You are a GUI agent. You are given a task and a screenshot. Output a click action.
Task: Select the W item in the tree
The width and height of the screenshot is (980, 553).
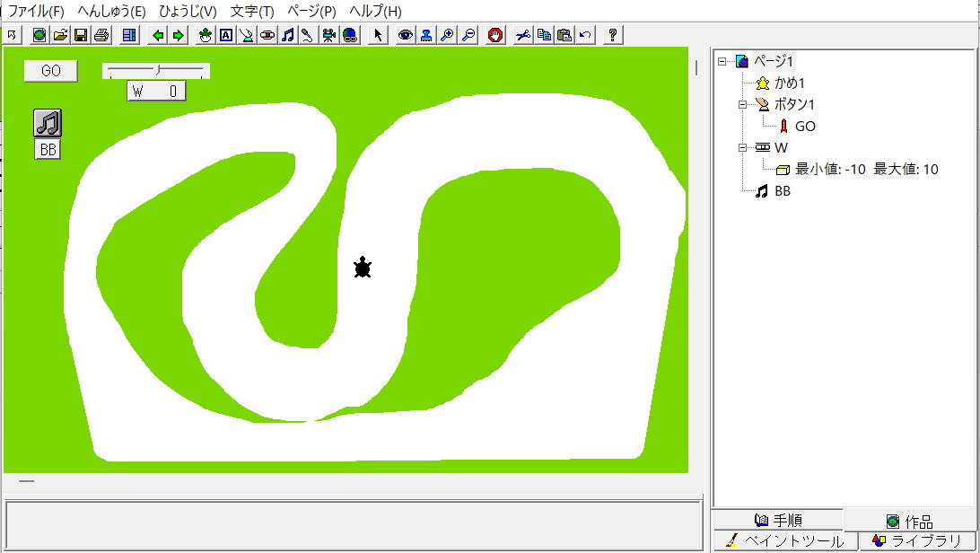click(x=781, y=147)
